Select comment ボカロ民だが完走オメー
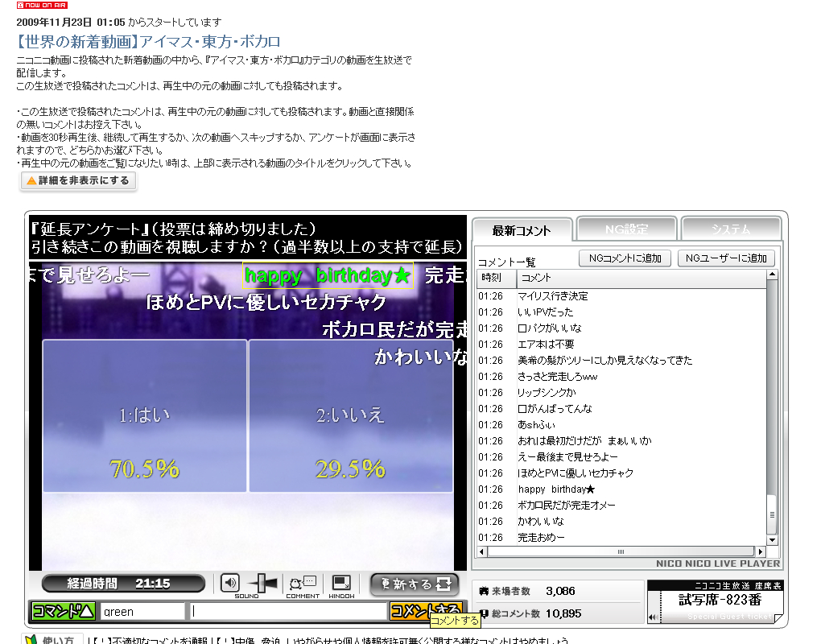The height and width of the screenshot is (644, 821). click(x=621, y=506)
